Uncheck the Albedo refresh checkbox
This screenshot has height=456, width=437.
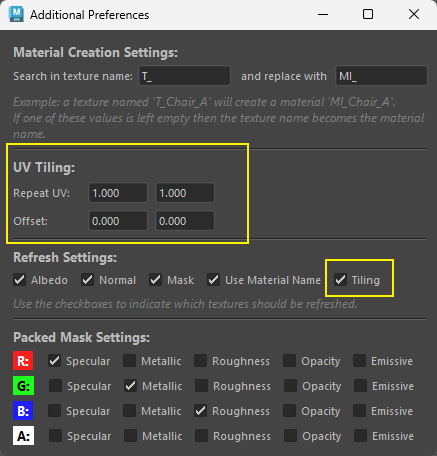(x=20, y=280)
